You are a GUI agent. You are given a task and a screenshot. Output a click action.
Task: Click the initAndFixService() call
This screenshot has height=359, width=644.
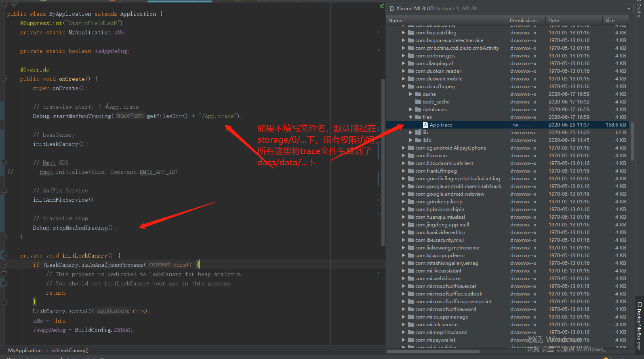pyautogui.click(x=65, y=200)
